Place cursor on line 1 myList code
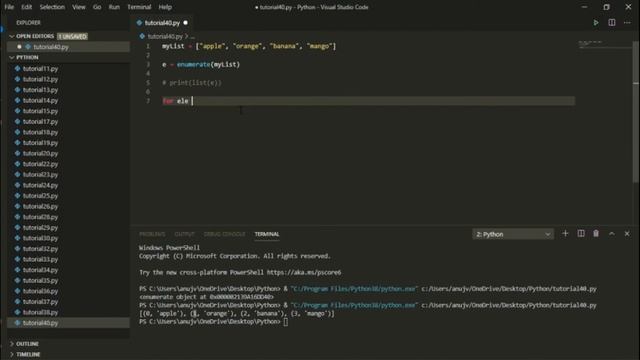 [x=249, y=47]
